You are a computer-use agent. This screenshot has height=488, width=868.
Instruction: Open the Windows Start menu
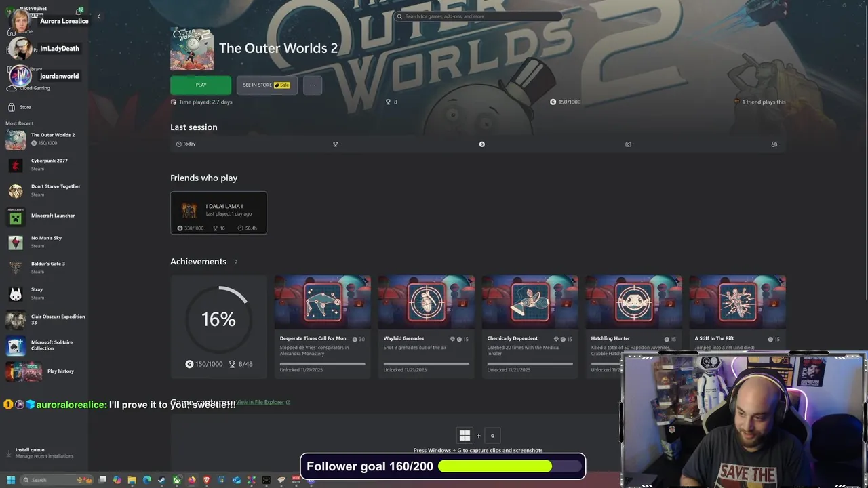coord(11,480)
